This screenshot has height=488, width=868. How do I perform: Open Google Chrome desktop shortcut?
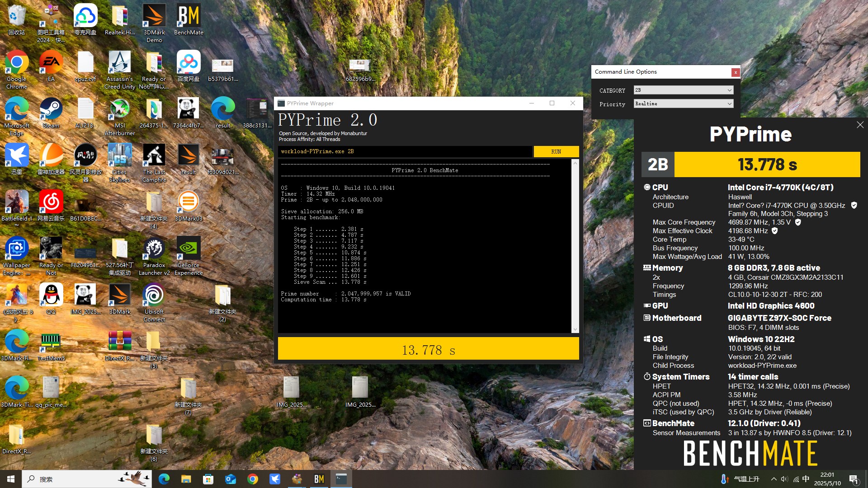[17, 69]
